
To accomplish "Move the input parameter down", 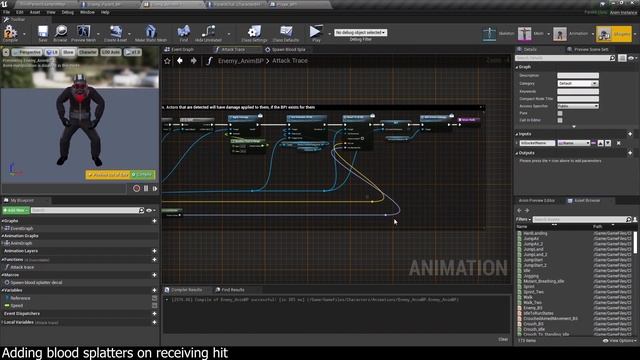I will [x=608, y=143].
